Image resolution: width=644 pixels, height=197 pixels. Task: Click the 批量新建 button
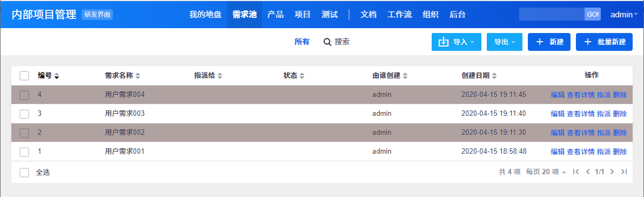coord(604,42)
